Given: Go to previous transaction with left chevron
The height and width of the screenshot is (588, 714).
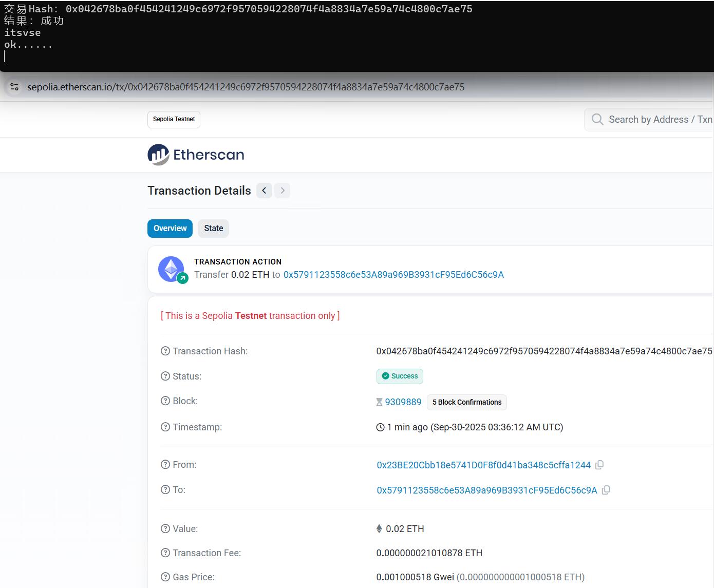Looking at the screenshot, I should pyautogui.click(x=264, y=191).
